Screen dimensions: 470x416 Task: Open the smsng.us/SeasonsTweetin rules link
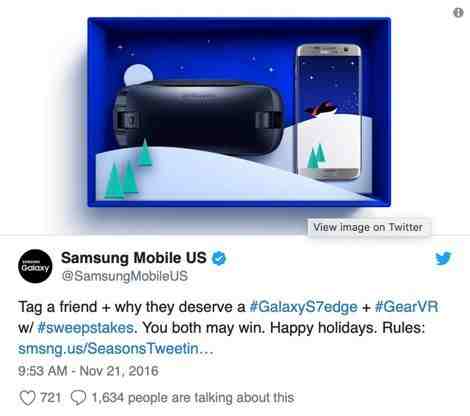click(x=115, y=349)
